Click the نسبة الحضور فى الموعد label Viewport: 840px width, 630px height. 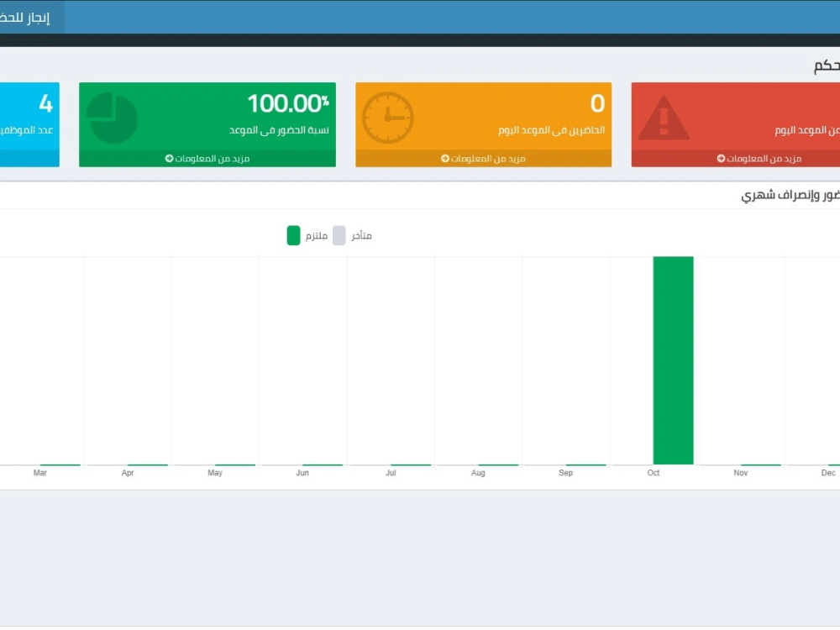click(x=279, y=130)
